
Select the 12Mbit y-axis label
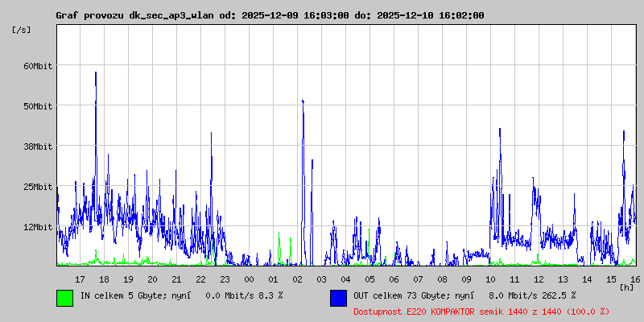click(x=37, y=227)
